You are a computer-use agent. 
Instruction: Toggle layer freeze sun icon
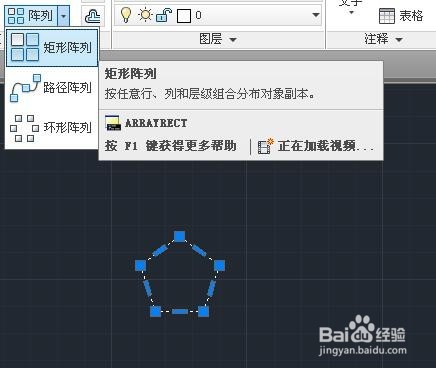[x=145, y=15]
